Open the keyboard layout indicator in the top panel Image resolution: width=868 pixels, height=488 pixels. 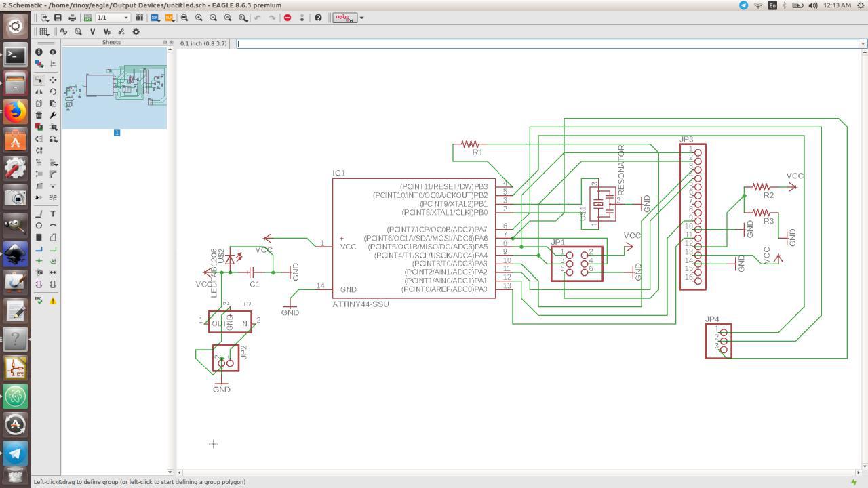(773, 5)
